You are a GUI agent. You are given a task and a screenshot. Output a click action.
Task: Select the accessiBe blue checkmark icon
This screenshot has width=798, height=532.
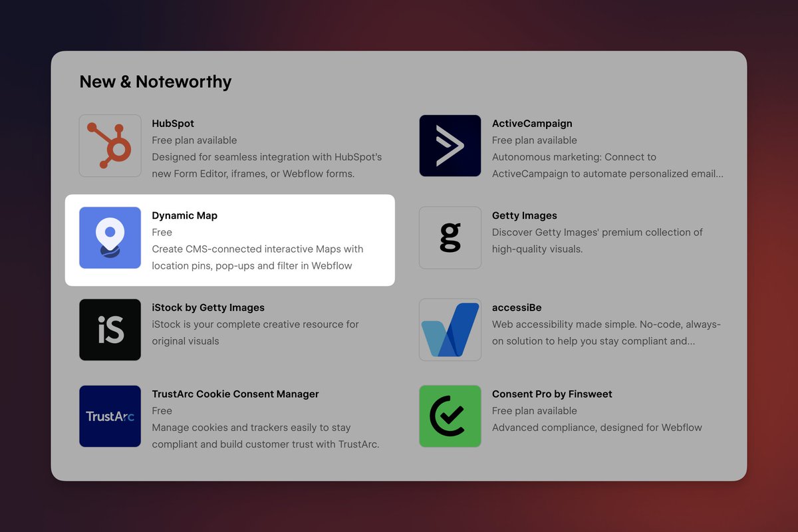[450, 329]
